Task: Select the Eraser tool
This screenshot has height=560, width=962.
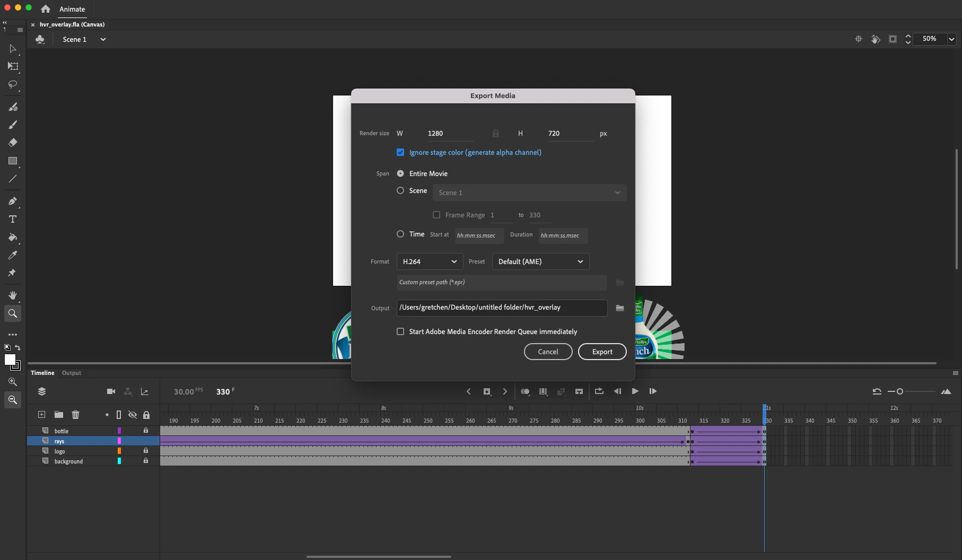Action: click(x=13, y=143)
